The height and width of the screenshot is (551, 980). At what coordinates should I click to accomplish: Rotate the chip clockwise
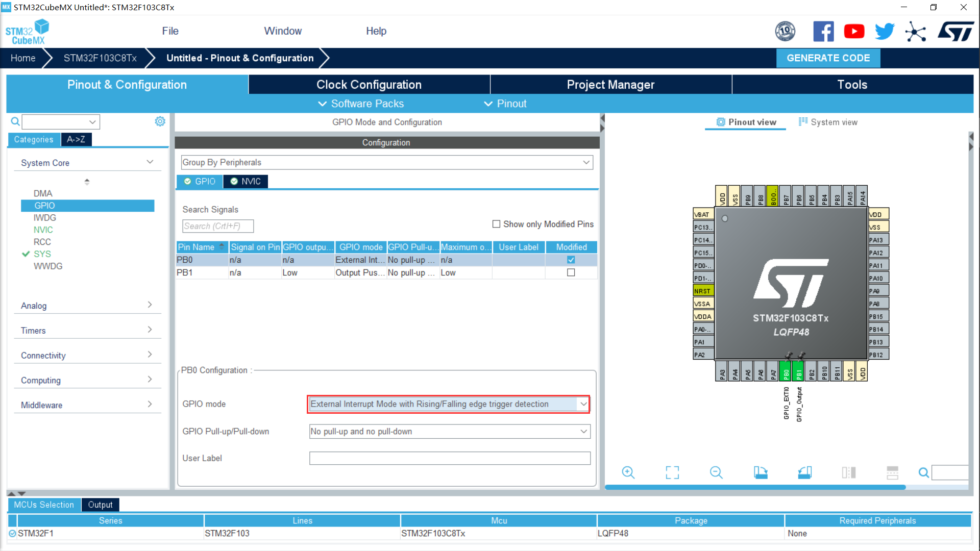pyautogui.click(x=761, y=472)
